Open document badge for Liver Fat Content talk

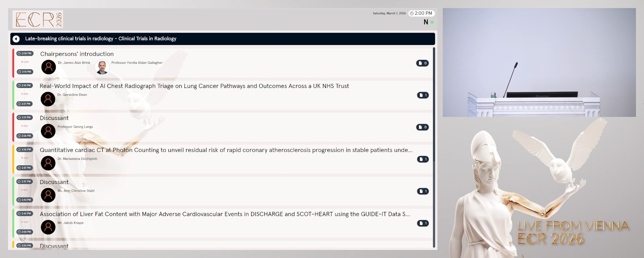[x=423, y=223]
